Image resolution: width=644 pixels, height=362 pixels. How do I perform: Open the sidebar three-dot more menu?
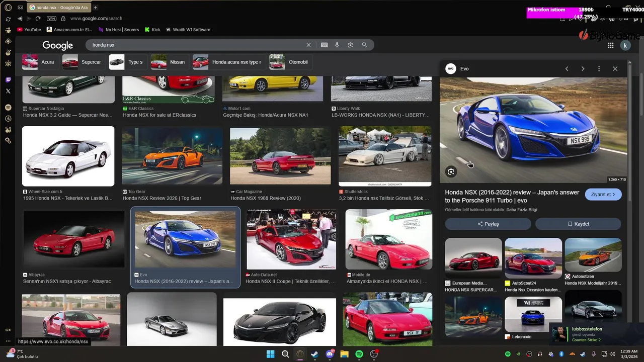[8, 341]
